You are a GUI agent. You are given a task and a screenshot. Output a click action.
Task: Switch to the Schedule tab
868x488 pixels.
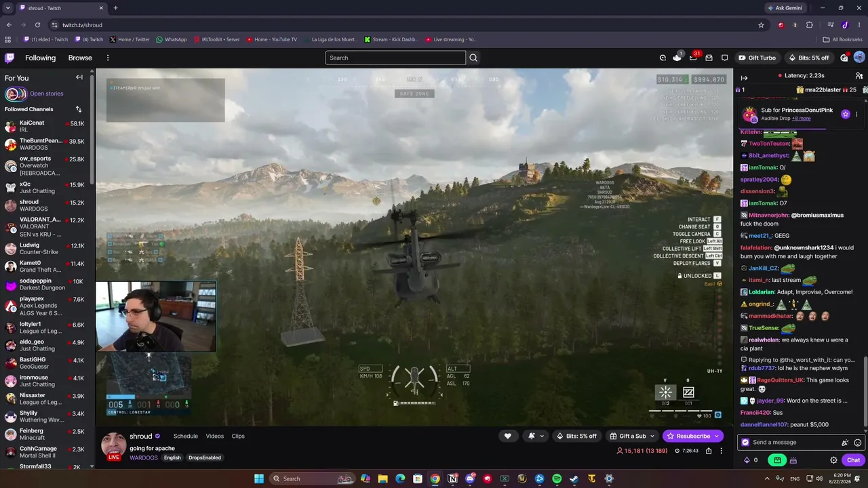(186, 436)
